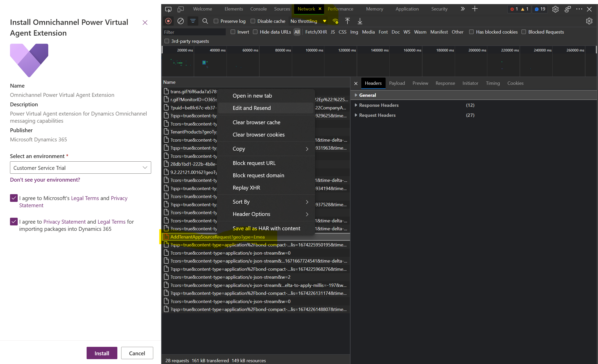598x364 pixels.
Task: Toggle device emulation icon
Action: pos(181,9)
